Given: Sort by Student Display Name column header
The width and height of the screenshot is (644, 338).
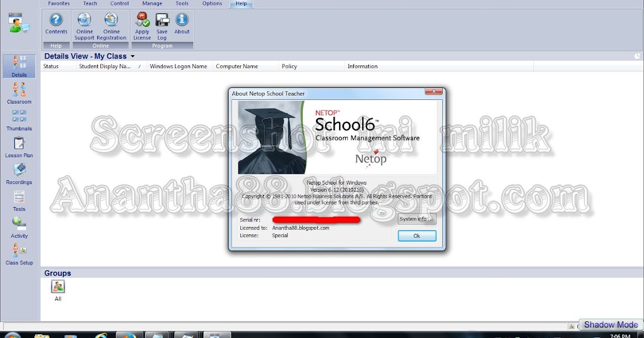Looking at the screenshot, I should click(x=111, y=67).
